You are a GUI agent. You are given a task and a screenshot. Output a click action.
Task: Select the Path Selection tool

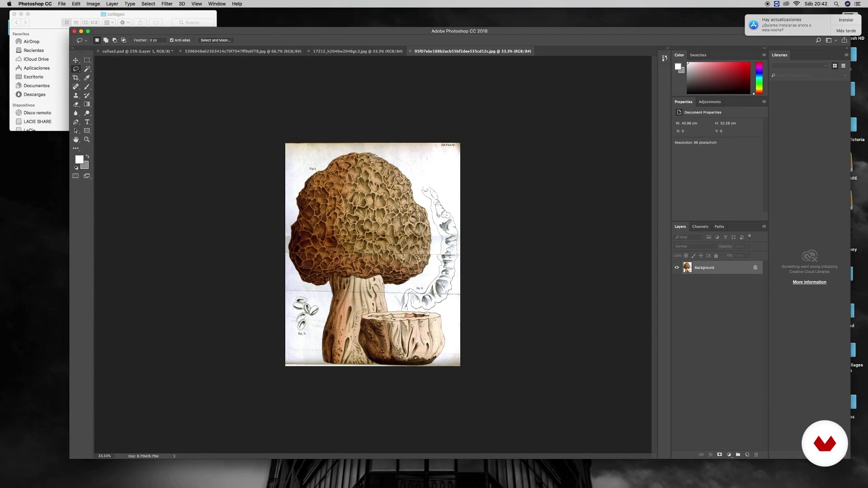(x=75, y=131)
